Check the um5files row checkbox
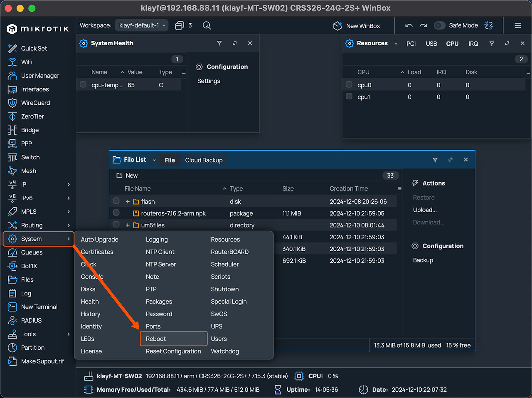The image size is (532, 398). [x=116, y=225]
